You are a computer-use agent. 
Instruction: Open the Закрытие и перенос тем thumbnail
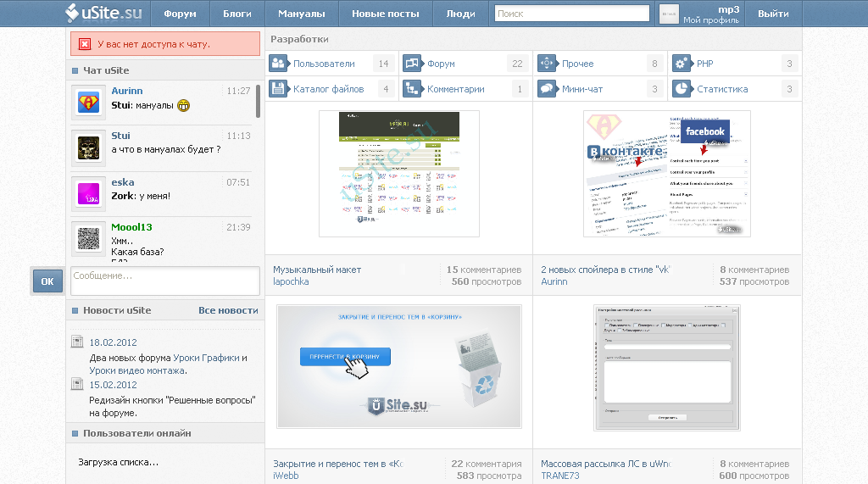[399, 366]
